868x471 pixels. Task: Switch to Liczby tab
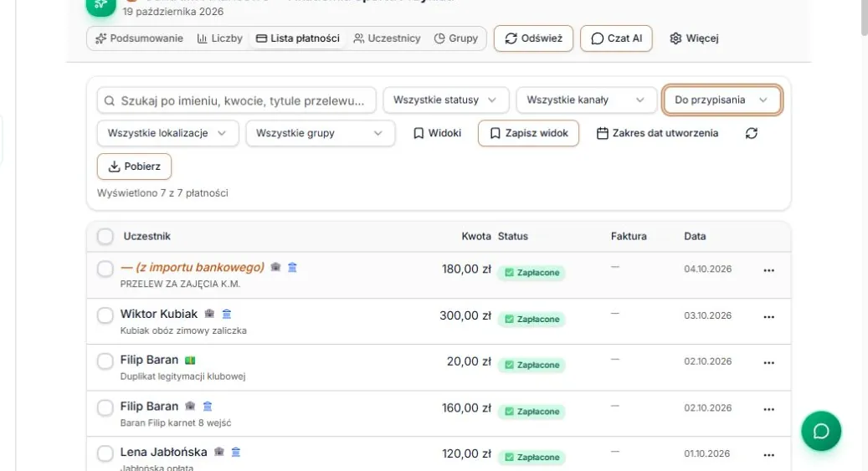(x=220, y=38)
